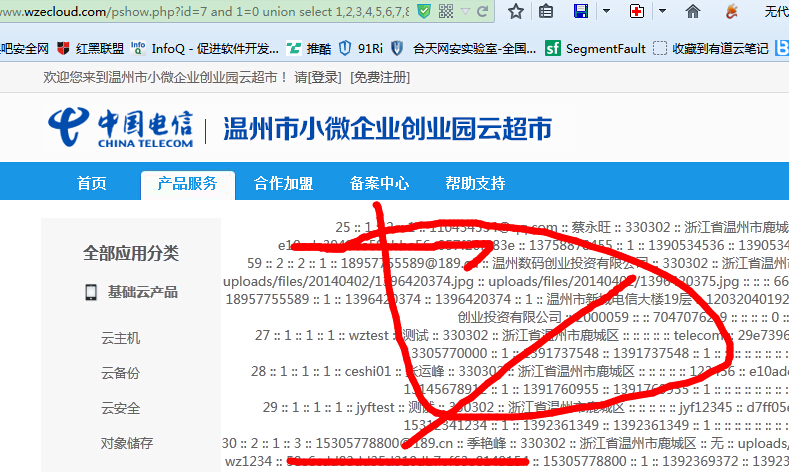Click the InfoQ bookmark favicon
Screen dimensions: 789x472
pos(138,48)
